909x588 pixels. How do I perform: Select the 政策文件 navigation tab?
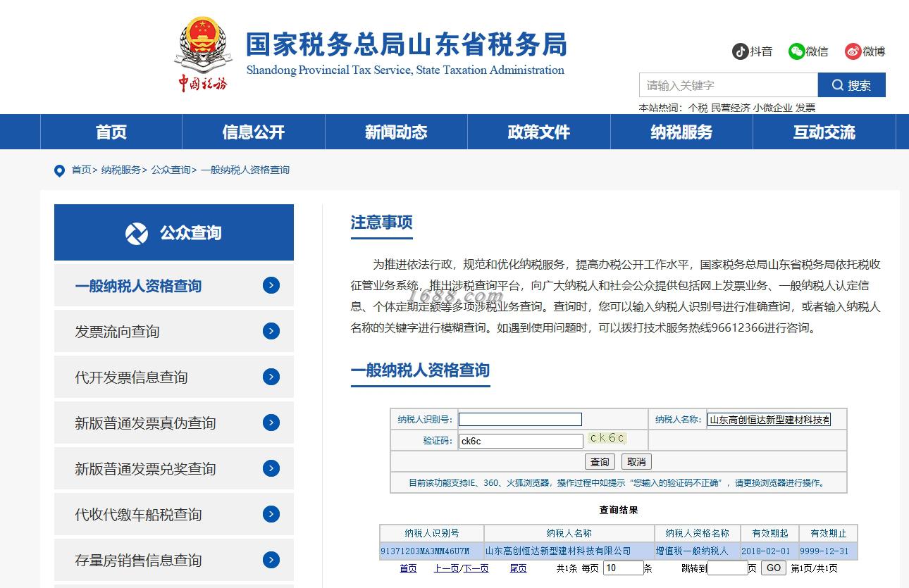539,132
